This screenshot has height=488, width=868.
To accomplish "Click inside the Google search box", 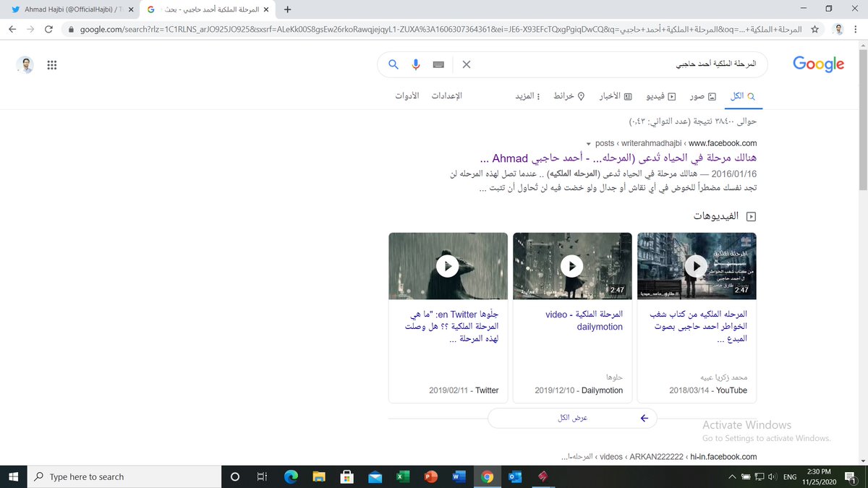I will point(615,64).
